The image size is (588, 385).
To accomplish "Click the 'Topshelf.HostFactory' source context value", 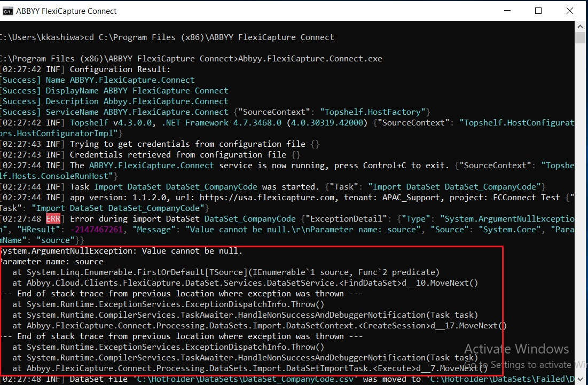I will click(372, 112).
